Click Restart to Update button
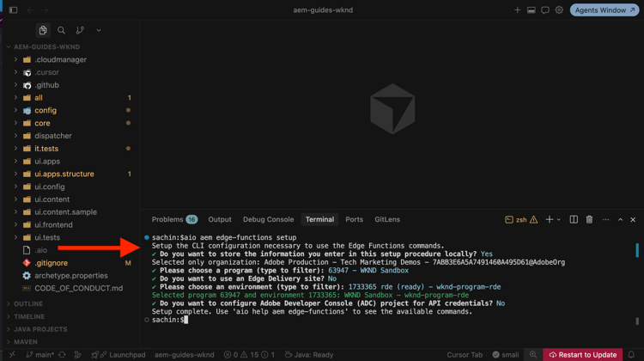644x361 pixels. tap(583, 355)
